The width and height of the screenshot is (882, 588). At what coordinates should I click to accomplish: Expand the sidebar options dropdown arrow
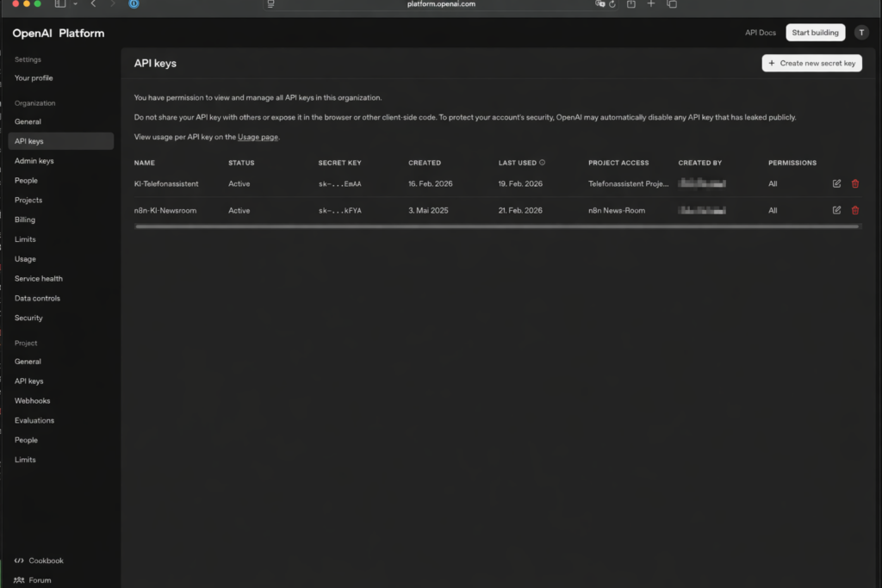click(x=75, y=4)
